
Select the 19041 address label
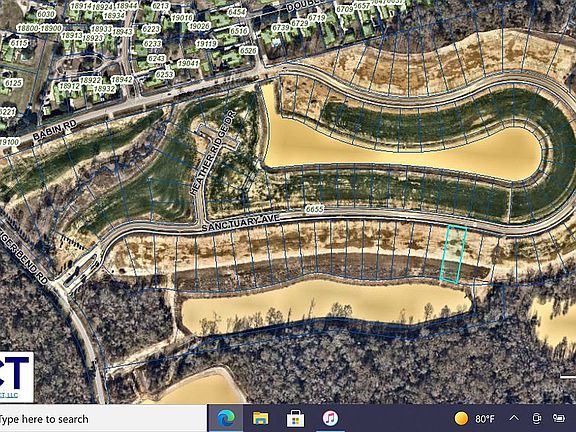point(188,63)
